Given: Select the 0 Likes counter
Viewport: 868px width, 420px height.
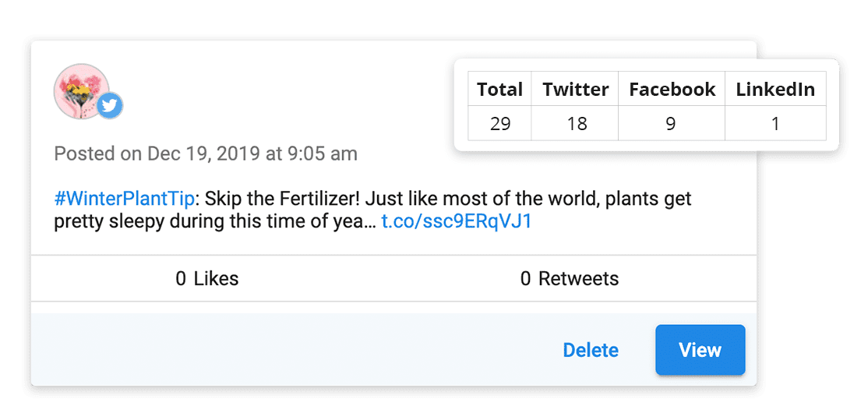Looking at the screenshot, I should [207, 278].
